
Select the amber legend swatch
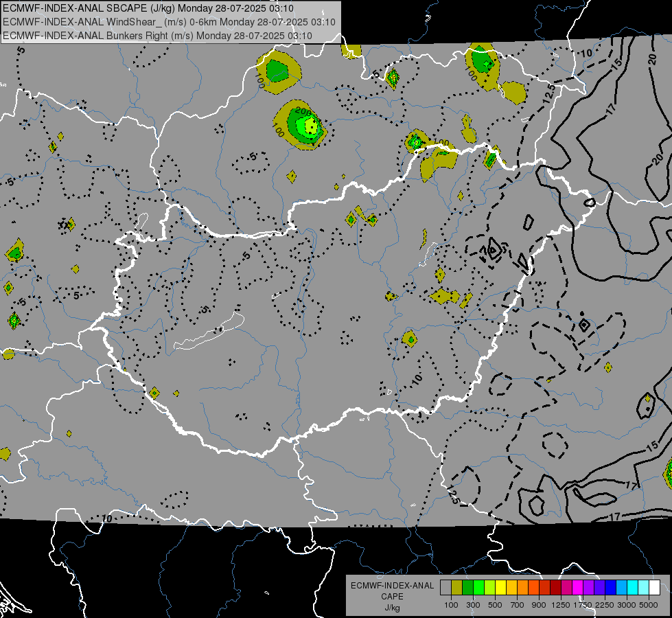click(511, 587)
